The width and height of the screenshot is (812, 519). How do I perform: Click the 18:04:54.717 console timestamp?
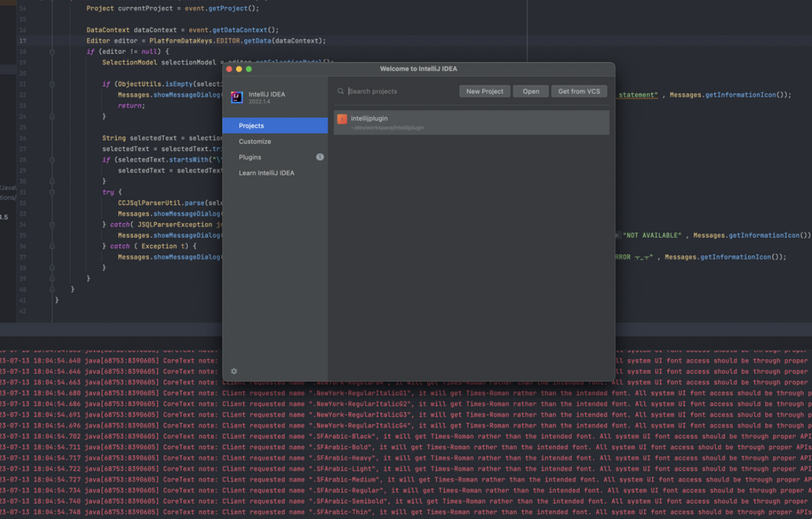[x=57, y=458]
